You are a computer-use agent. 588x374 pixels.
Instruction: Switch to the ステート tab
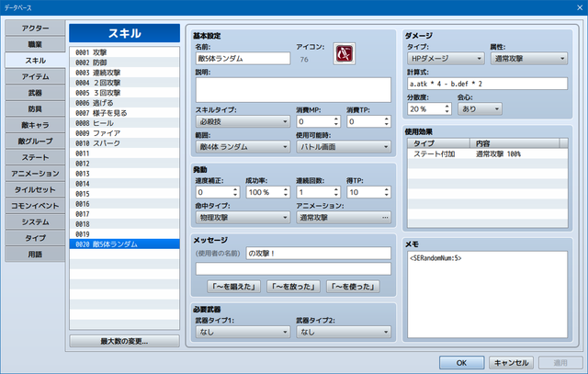pos(35,157)
